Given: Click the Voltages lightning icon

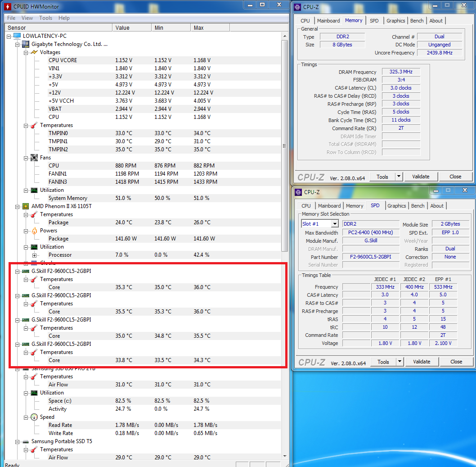Looking at the screenshot, I should pyautogui.click(x=34, y=52).
